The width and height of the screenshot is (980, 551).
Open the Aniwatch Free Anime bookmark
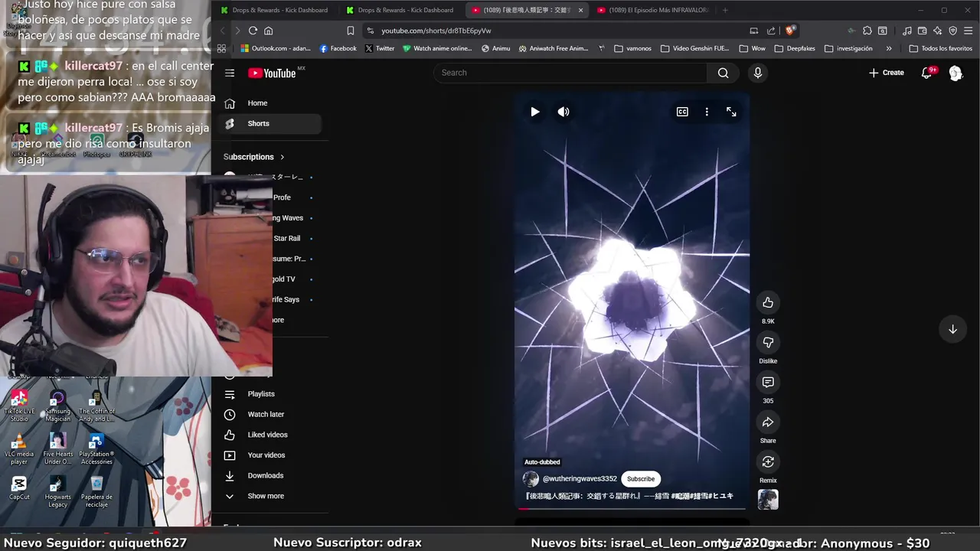pos(553,48)
